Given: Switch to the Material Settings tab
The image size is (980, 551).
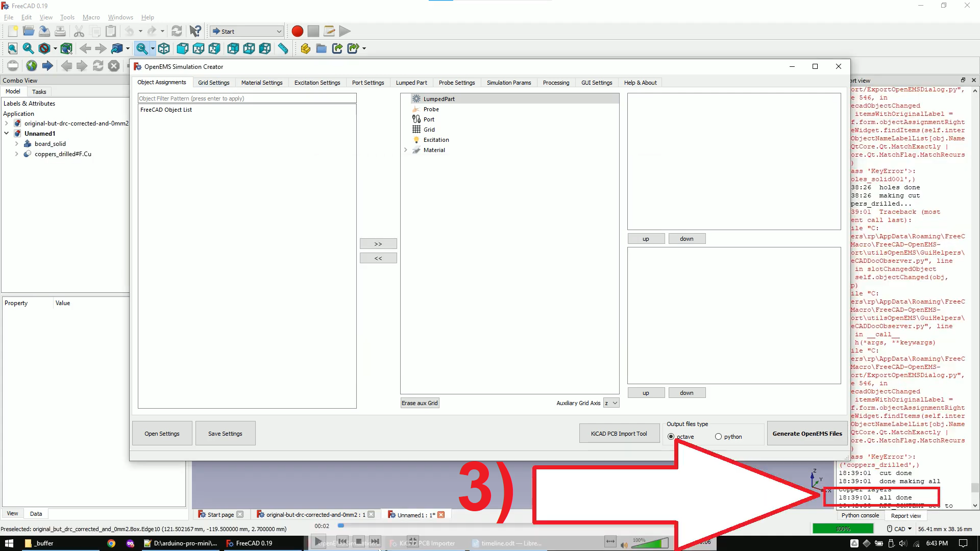Looking at the screenshot, I should point(262,83).
